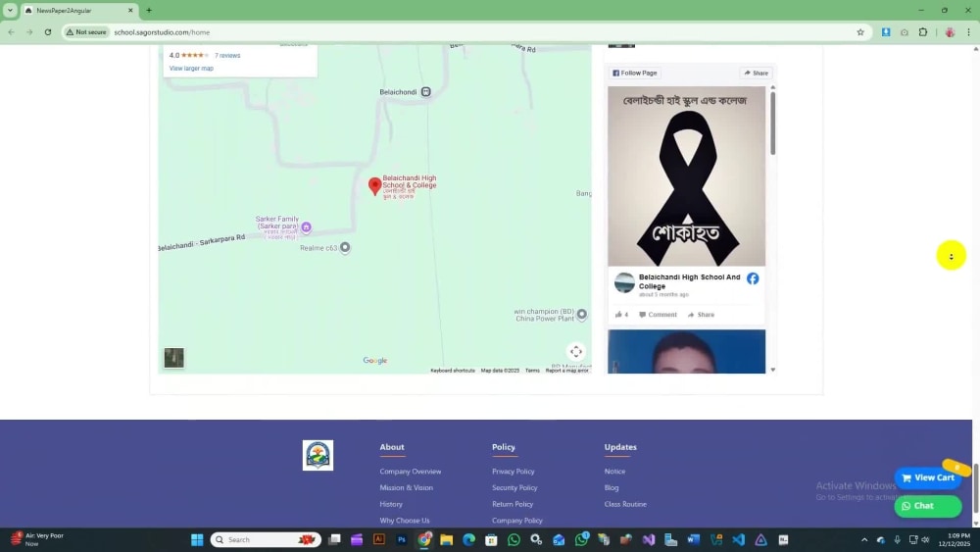
Task: Open Adobe Illustrator from the taskbar
Action: pos(378,539)
